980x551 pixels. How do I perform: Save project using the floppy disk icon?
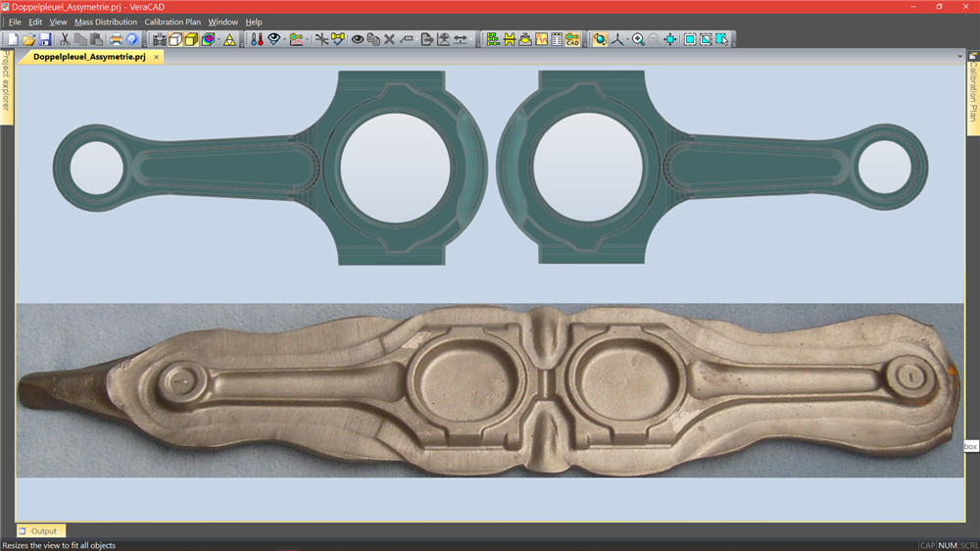click(x=45, y=39)
